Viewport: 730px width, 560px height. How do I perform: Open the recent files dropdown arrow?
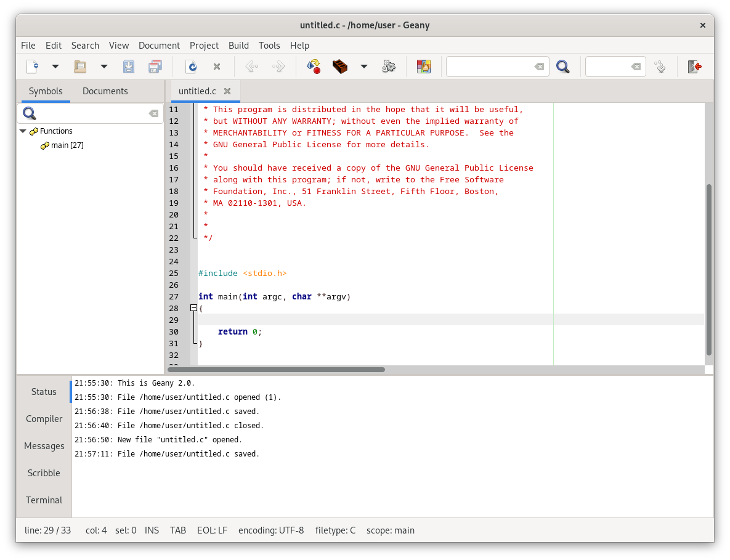[x=103, y=67]
